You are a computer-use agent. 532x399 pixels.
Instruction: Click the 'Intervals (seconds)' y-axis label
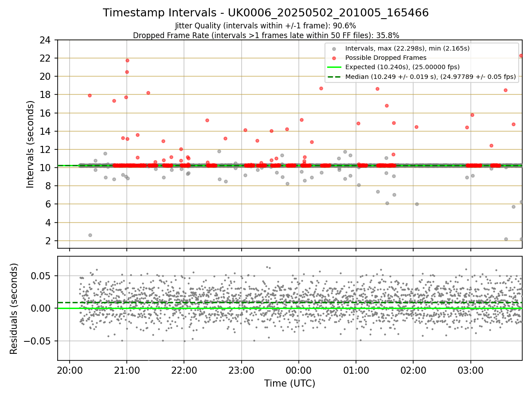click(x=31, y=144)
